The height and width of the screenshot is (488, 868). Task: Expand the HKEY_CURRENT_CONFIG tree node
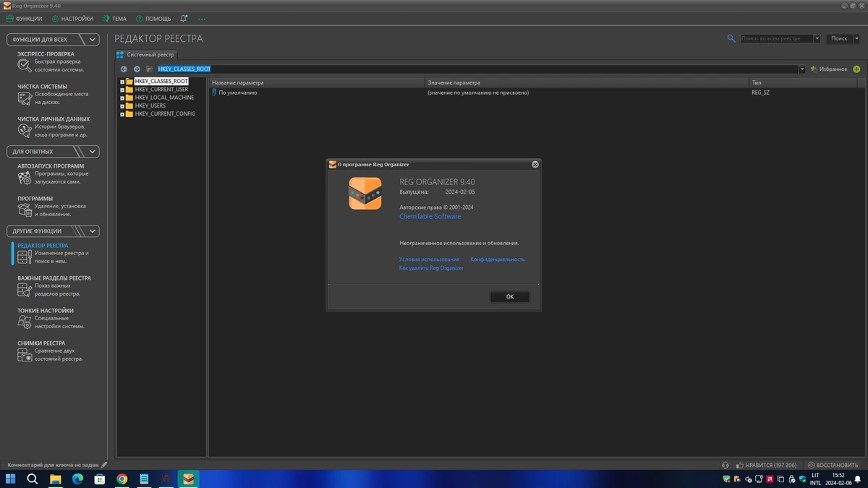[122, 114]
